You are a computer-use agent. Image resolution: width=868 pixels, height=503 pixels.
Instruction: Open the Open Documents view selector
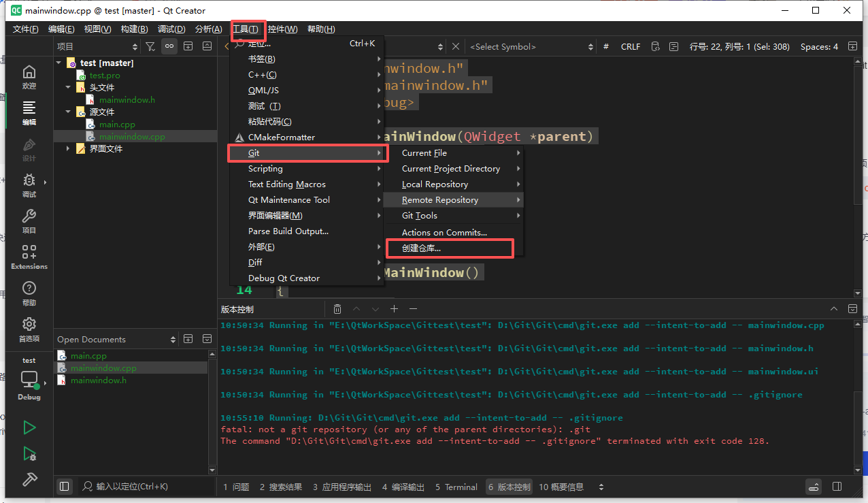tap(117, 339)
